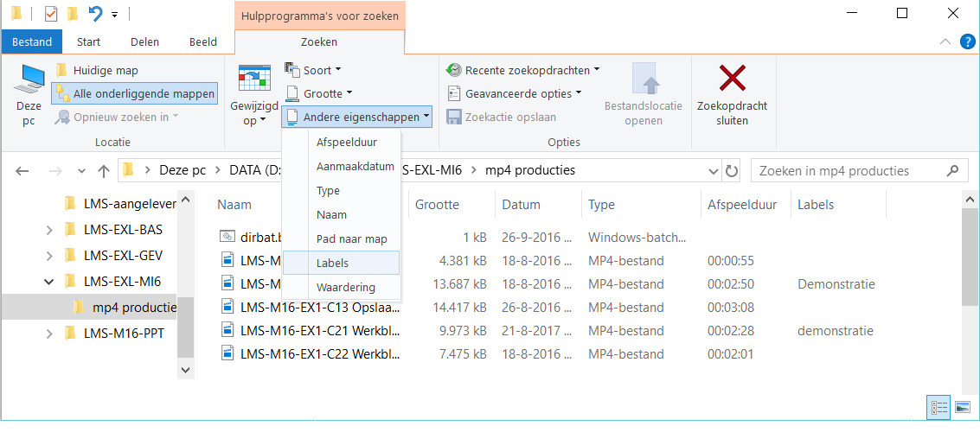Switch to the Start ribbon tab
980x445 pixels.
(x=89, y=41)
